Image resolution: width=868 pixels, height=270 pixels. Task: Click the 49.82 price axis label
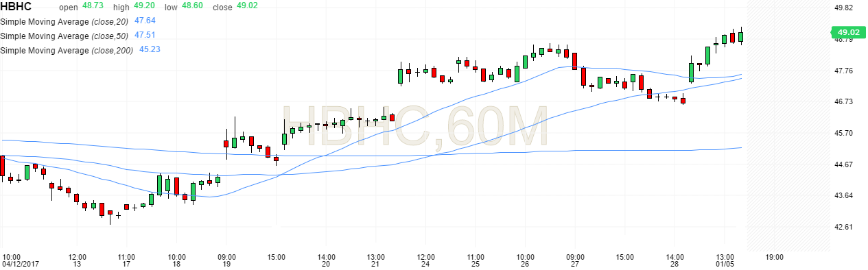pos(843,8)
